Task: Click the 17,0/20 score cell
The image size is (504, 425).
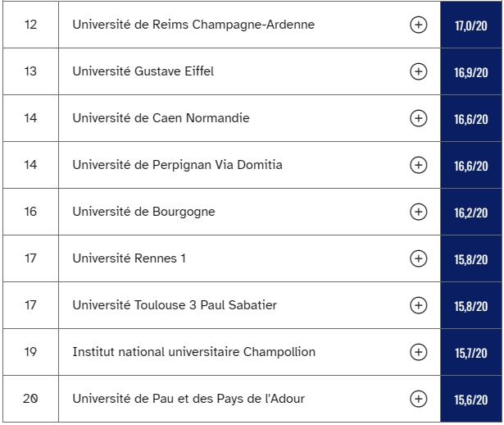Action: (x=471, y=25)
